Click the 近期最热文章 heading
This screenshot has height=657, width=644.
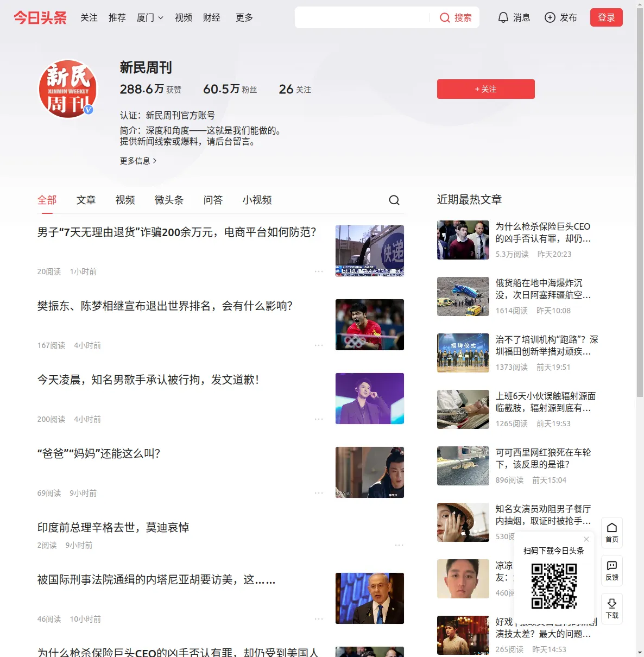tap(469, 200)
